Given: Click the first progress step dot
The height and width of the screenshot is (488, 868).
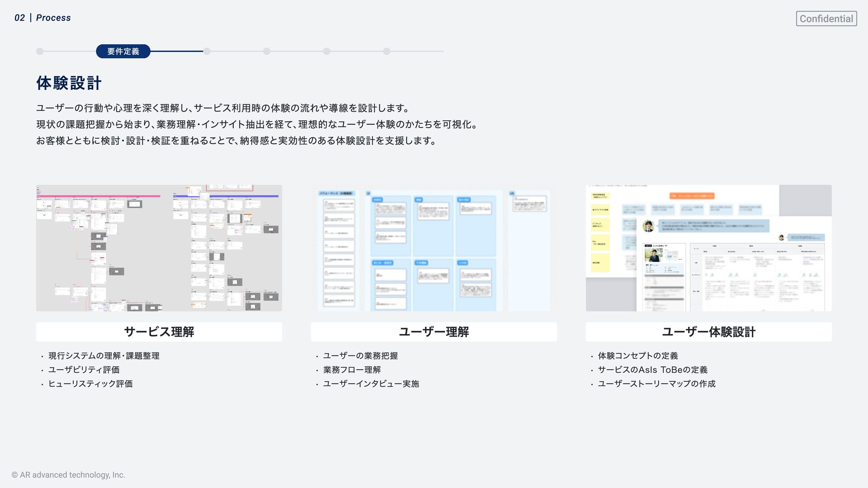Looking at the screenshot, I should (40, 52).
